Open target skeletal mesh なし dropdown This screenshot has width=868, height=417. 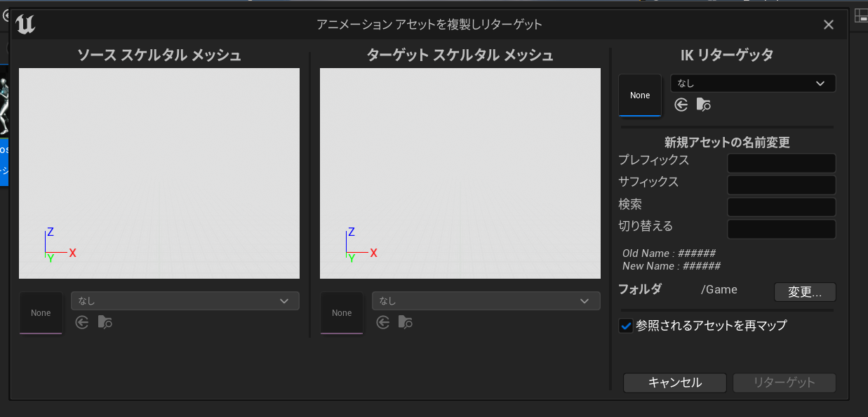pyautogui.click(x=486, y=301)
